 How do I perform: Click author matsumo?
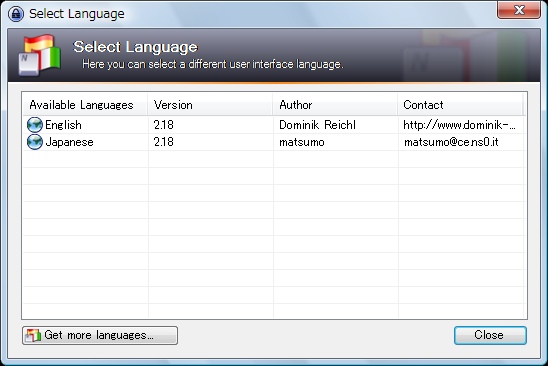(x=302, y=142)
